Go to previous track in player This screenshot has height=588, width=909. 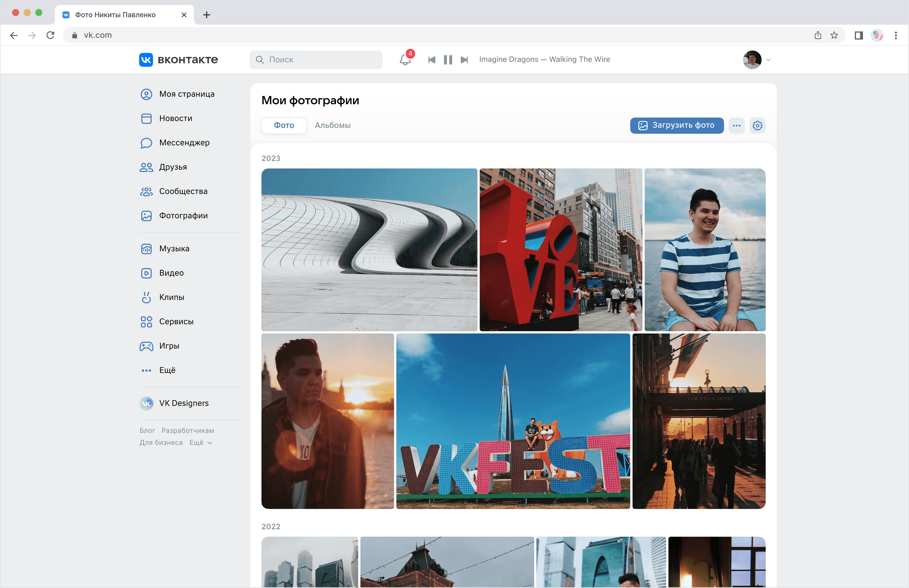tap(431, 59)
